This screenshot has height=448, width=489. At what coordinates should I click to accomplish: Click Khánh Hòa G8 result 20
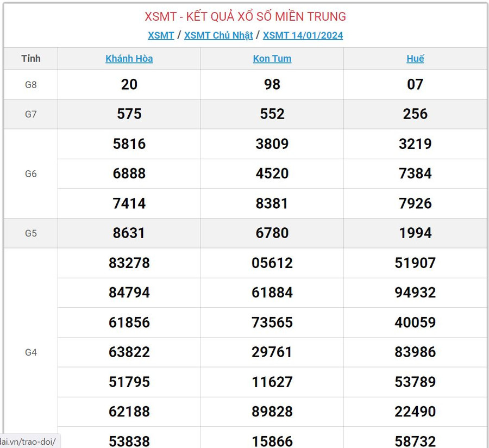[129, 84]
